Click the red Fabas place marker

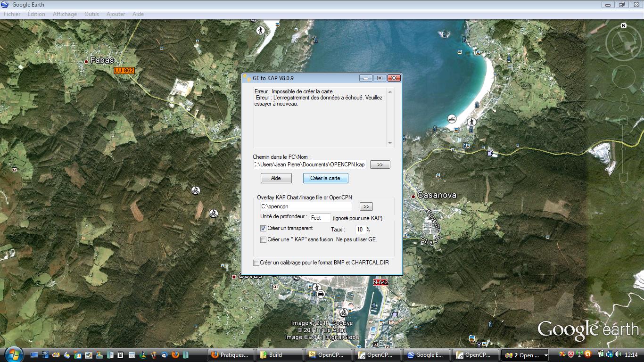(x=86, y=61)
